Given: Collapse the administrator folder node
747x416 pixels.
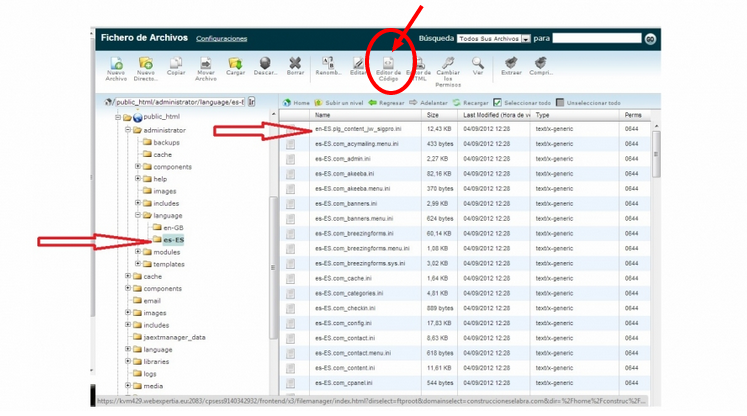Looking at the screenshot, I should coord(128,130).
